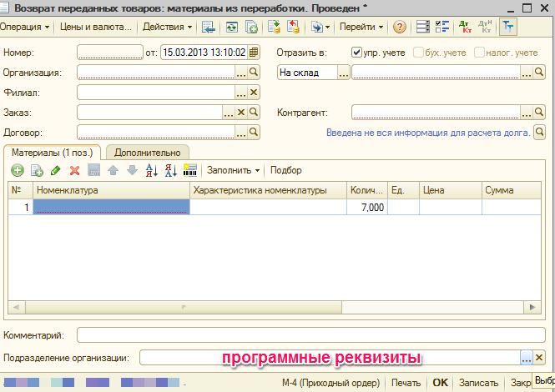
Task: Click the pencil edit row icon
Action: click(x=56, y=170)
